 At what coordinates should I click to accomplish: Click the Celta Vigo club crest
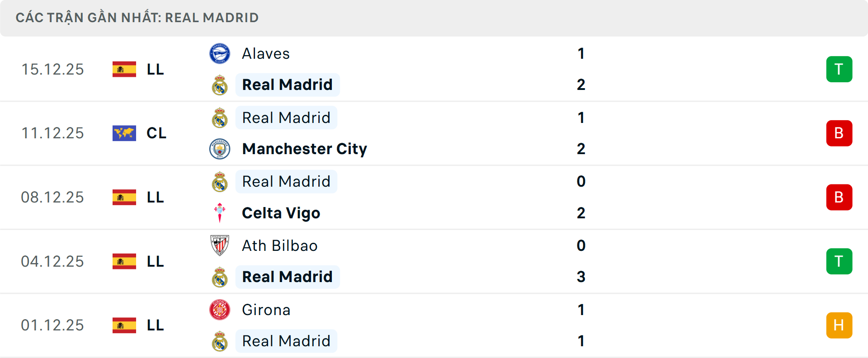tap(220, 213)
